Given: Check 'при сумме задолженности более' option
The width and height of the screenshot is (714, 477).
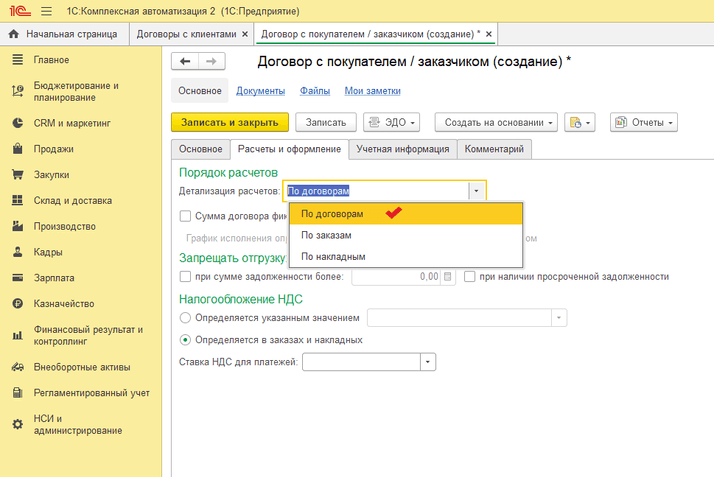Looking at the screenshot, I should 185,277.
